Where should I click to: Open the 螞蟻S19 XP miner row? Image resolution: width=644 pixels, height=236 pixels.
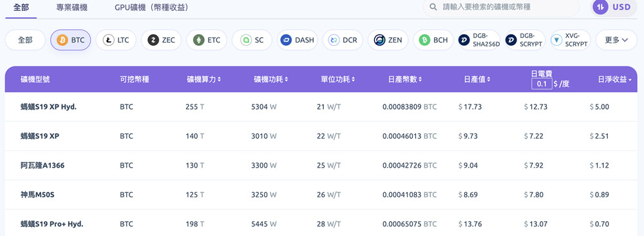click(321, 136)
